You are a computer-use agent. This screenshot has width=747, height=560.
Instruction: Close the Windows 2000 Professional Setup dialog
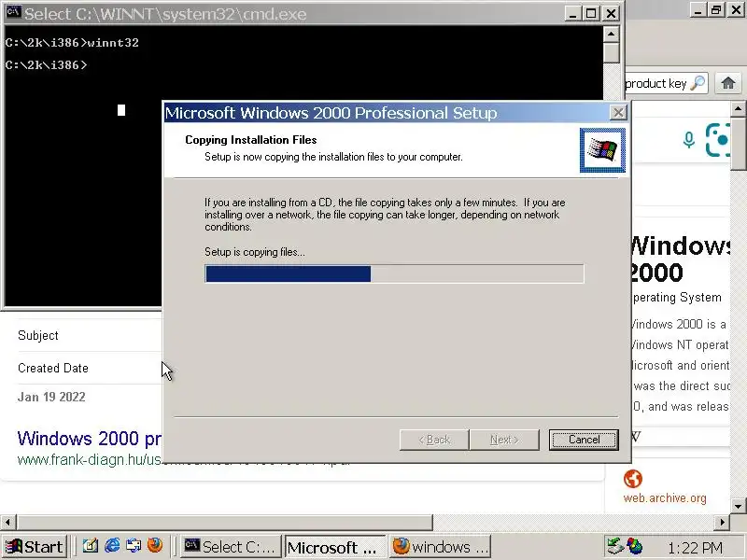[x=618, y=112]
